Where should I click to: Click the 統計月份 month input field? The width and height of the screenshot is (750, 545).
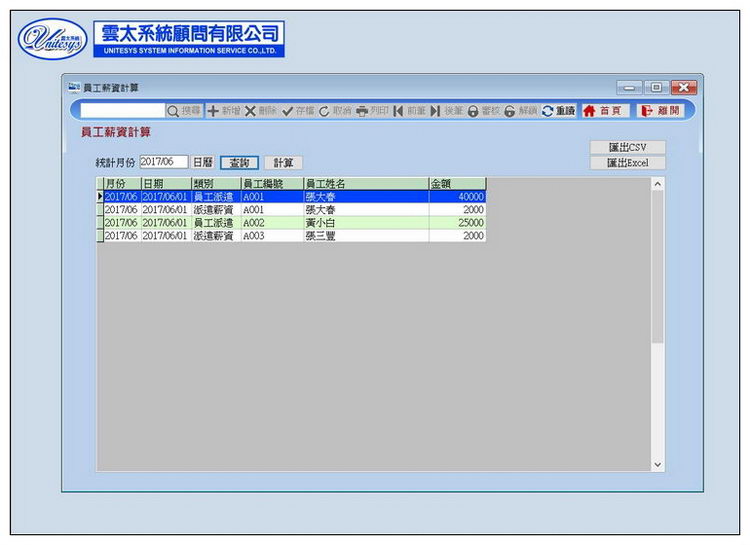(163, 162)
